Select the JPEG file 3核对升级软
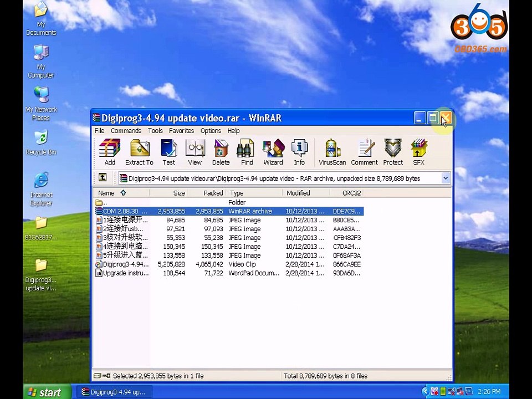The image size is (532, 399). coord(229,238)
